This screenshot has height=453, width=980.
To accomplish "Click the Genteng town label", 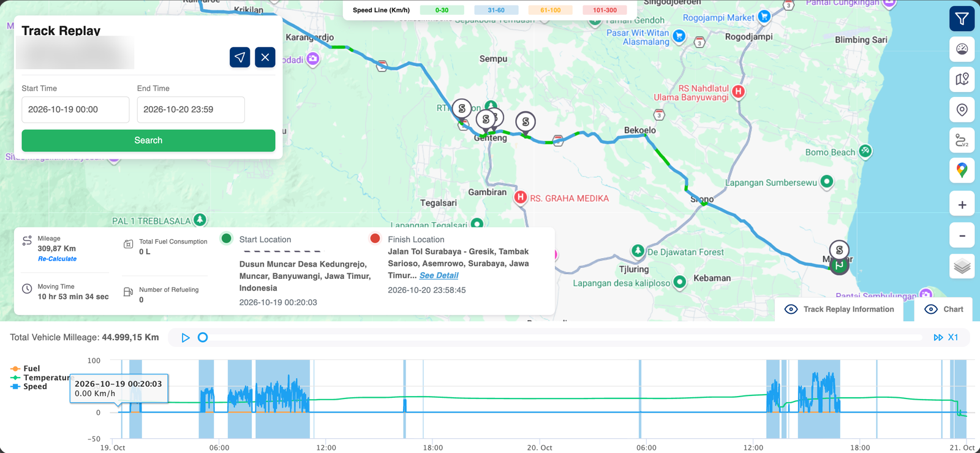I will pyautogui.click(x=491, y=138).
